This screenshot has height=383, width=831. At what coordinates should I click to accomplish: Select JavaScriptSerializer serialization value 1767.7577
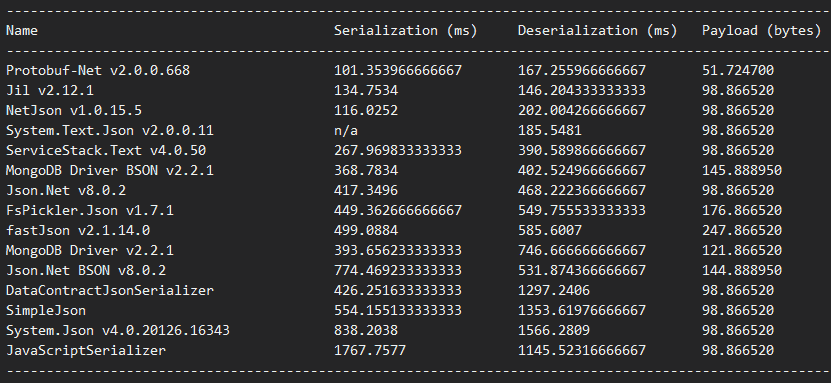point(370,350)
